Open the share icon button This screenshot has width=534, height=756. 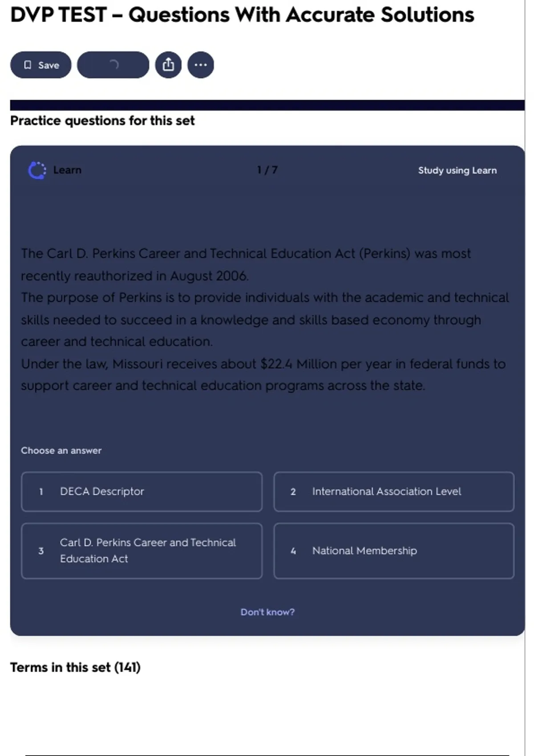tap(168, 65)
